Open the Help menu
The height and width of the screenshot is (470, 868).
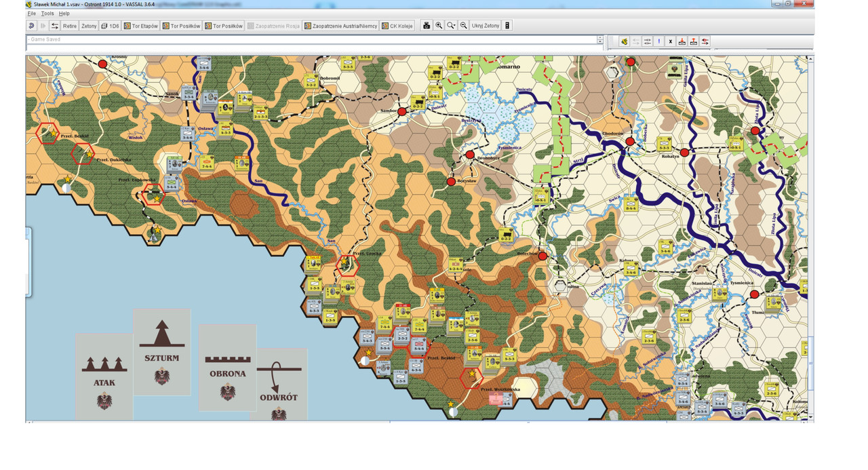[x=64, y=14]
